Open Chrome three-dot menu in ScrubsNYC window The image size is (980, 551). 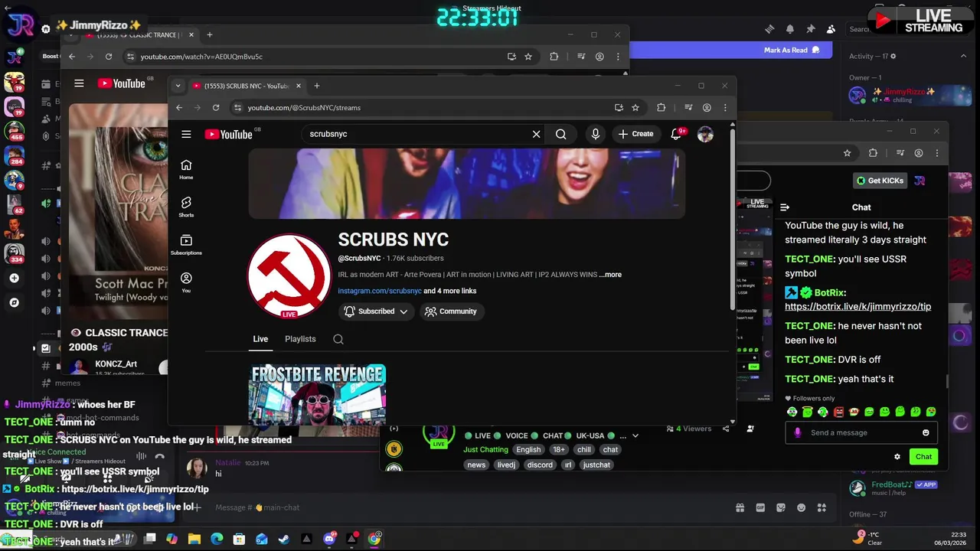725,108
